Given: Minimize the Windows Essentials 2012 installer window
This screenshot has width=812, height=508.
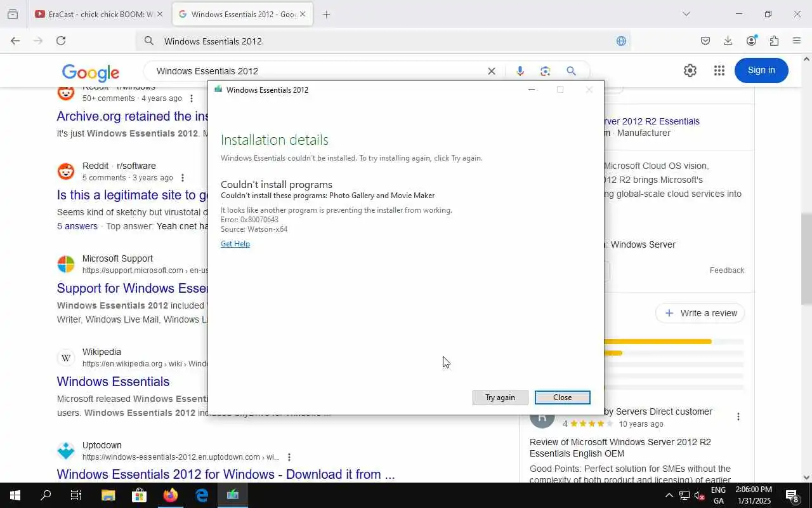Looking at the screenshot, I should [x=532, y=90].
